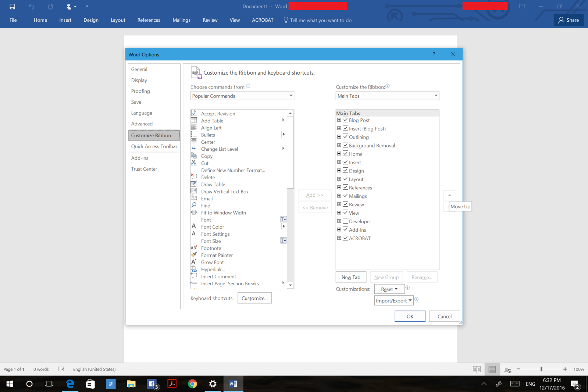588x392 pixels.
Task: Click the Web Layout view icon
Action: [507, 369]
